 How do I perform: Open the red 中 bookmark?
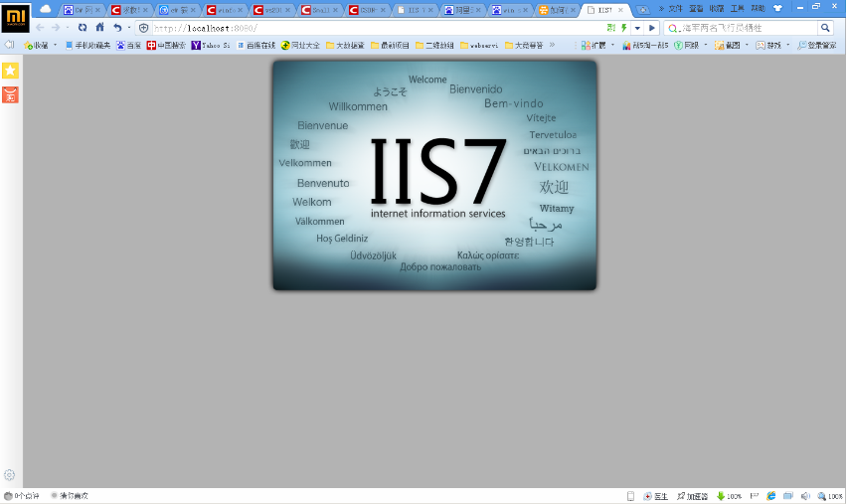click(166, 46)
